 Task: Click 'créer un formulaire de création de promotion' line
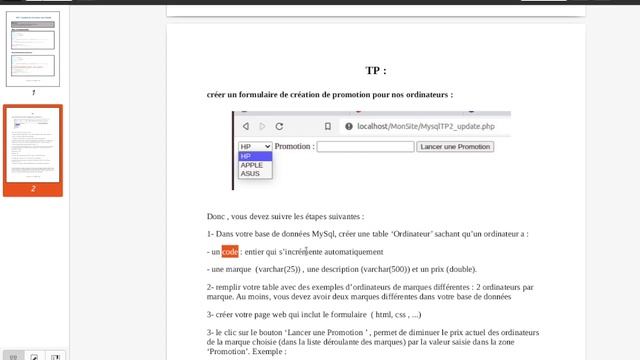pos(330,95)
